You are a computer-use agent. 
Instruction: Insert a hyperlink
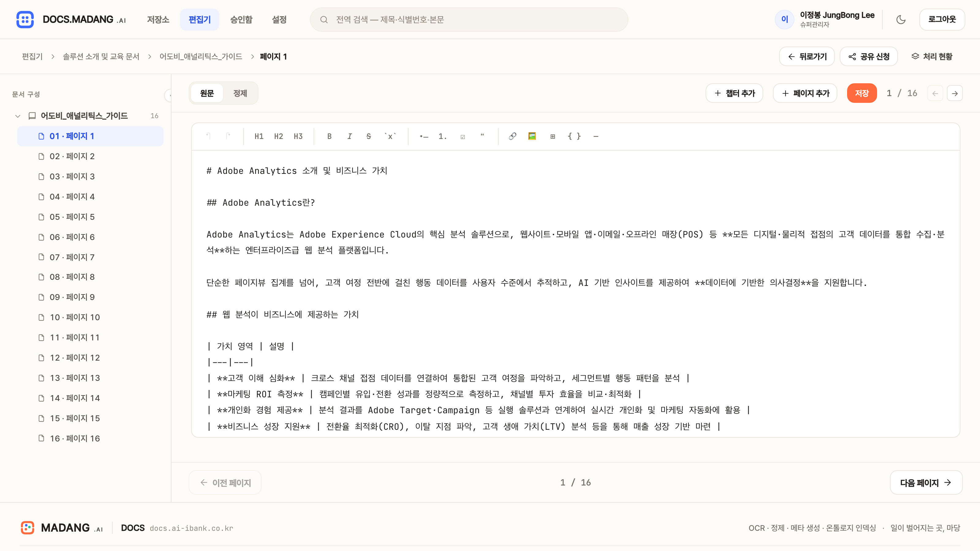tap(512, 136)
